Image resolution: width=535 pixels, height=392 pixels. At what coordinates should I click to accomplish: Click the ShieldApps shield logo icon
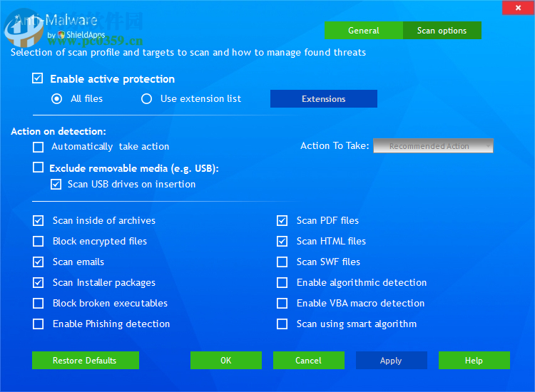coord(61,34)
